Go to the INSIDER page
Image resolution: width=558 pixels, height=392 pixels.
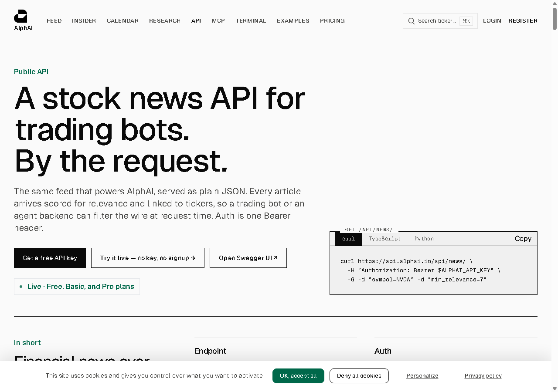click(84, 21)
